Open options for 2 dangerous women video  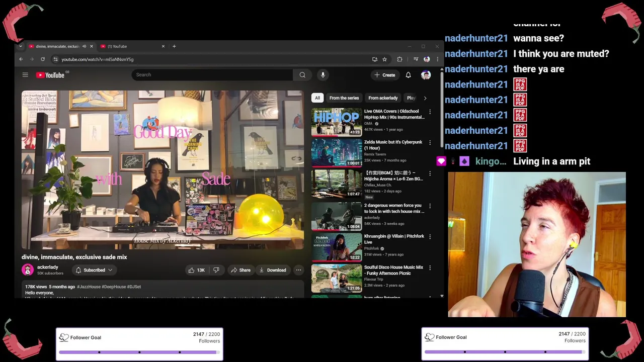[430, 206]
